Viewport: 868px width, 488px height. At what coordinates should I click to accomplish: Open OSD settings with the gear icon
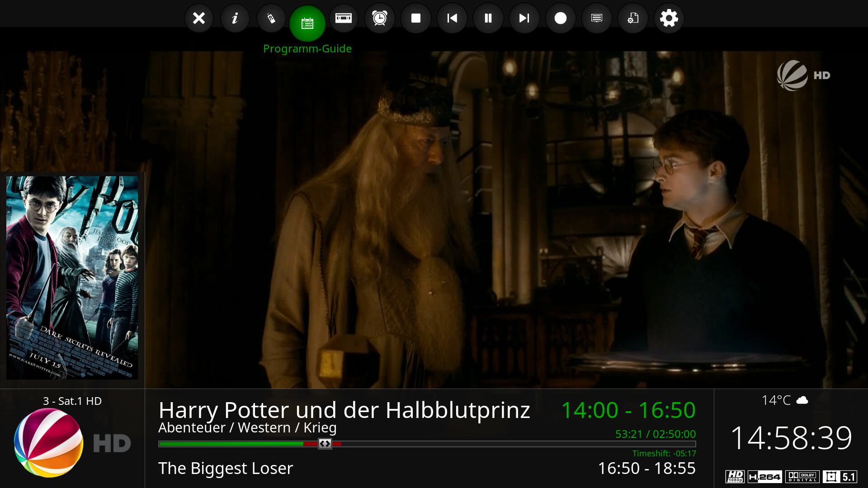[x=669, y=18]
